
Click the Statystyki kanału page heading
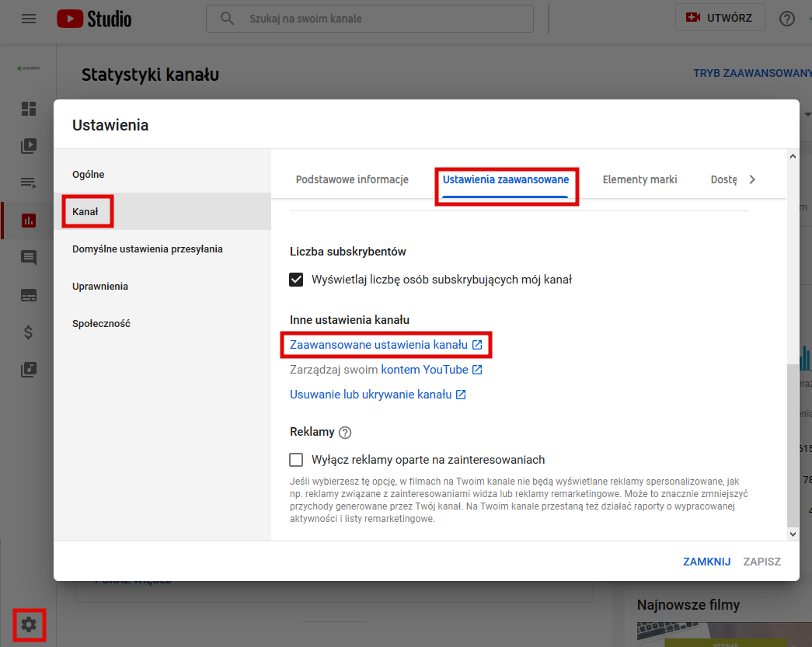click(150, 75)
